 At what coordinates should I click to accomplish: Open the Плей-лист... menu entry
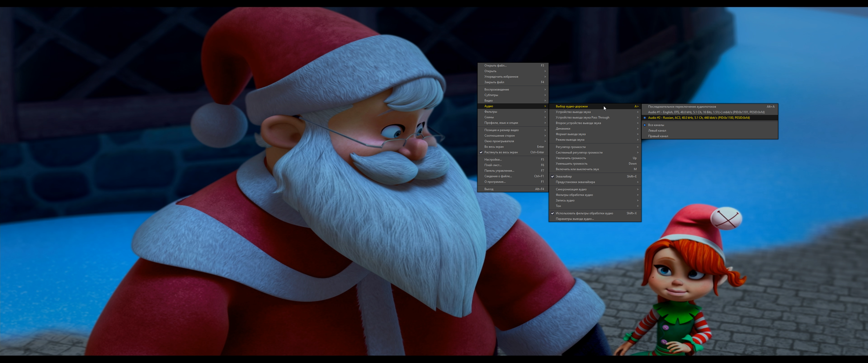click(x=493, y=165)
